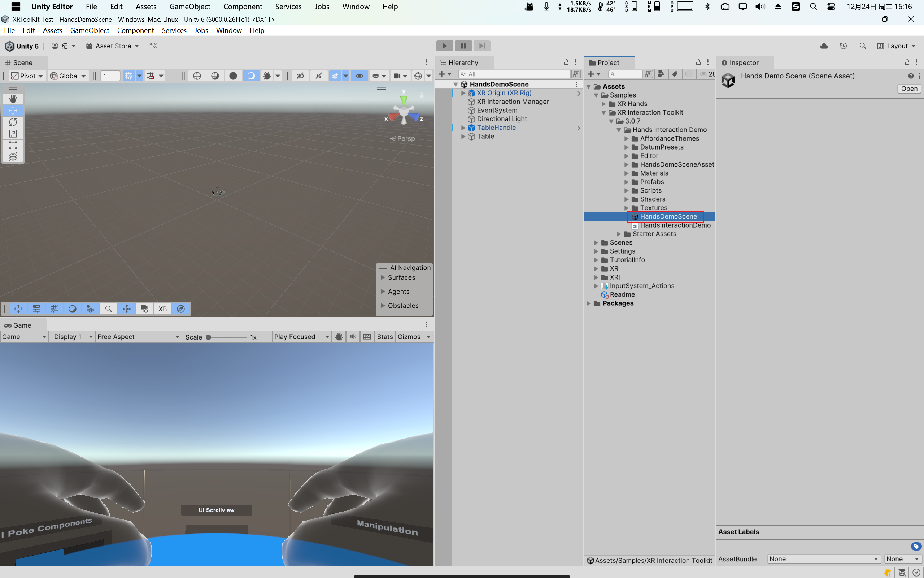The image size is (924, 578).
Task: Click the asset label tag icon
Action: point(916,546)
